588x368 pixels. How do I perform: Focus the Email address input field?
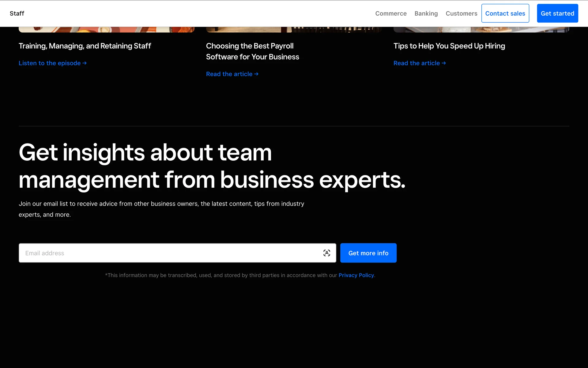coord(168,253)
